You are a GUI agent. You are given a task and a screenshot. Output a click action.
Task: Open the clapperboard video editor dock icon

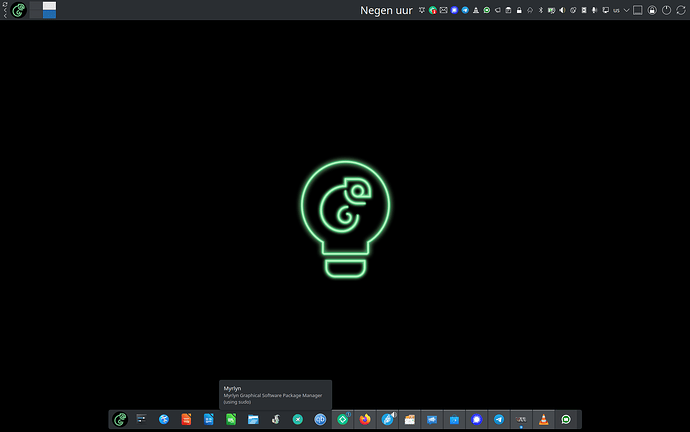(x=409, y=420)
